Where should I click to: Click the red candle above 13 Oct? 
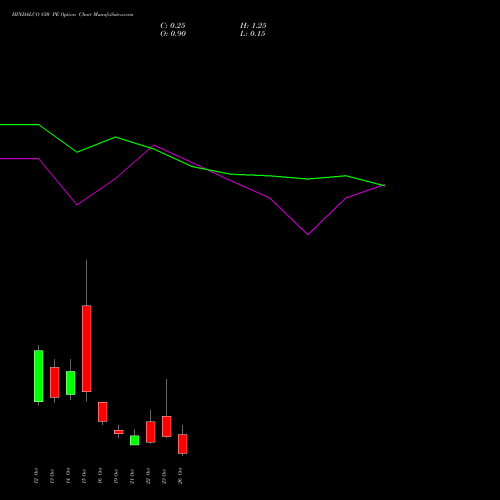[x=55, y=382]
